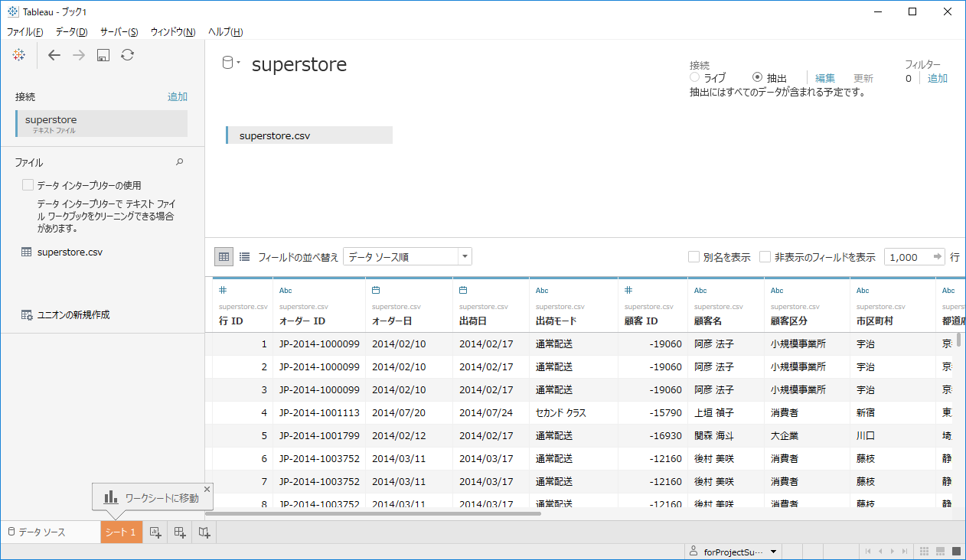
Task: Click the セカンド クラス cell
Action: (573, 412)
